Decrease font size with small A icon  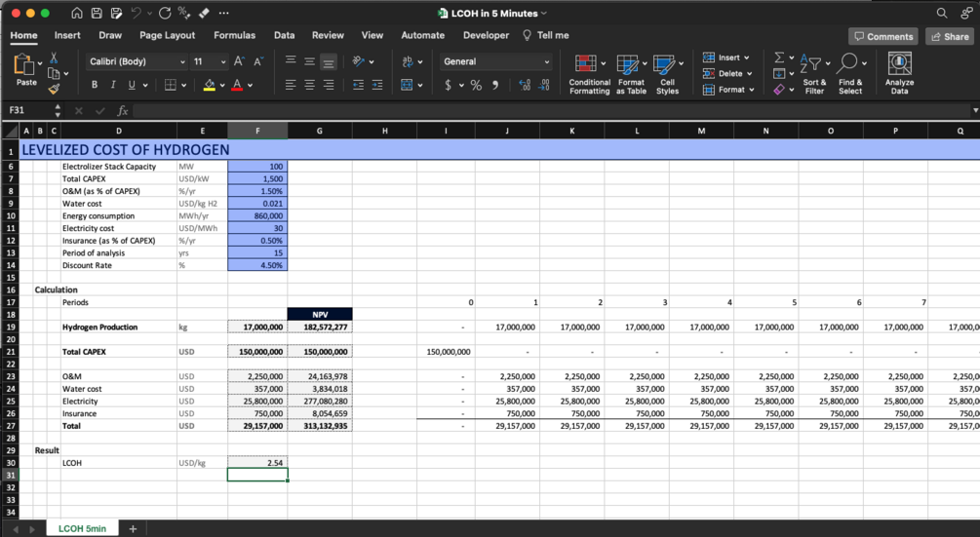pos(258,61)
